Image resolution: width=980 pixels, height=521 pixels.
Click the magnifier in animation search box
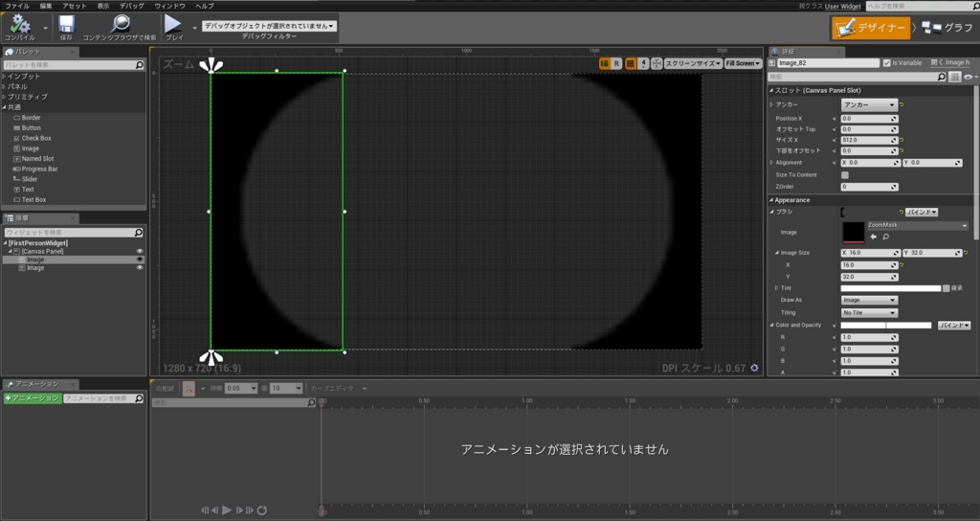pos(139,398)
